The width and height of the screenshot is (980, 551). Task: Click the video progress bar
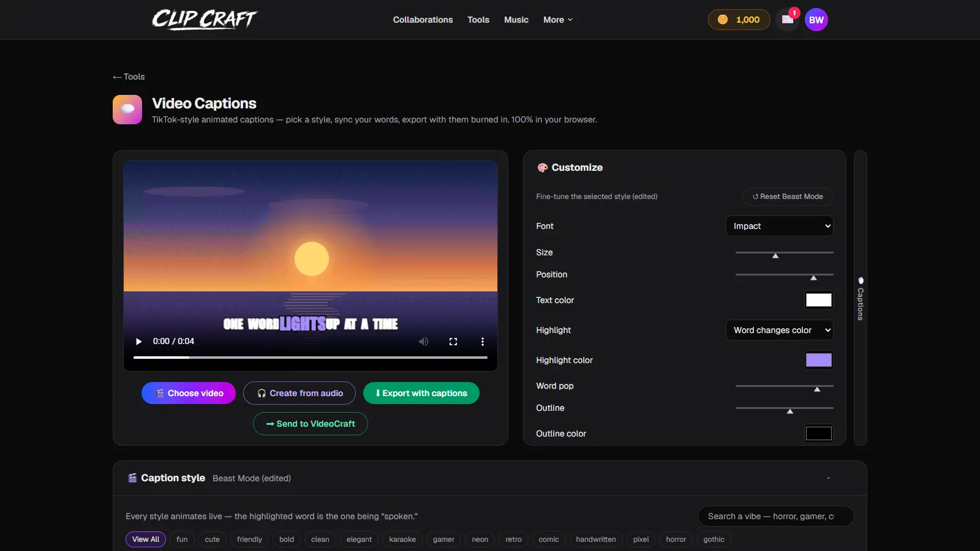click(x=311, y=357)
